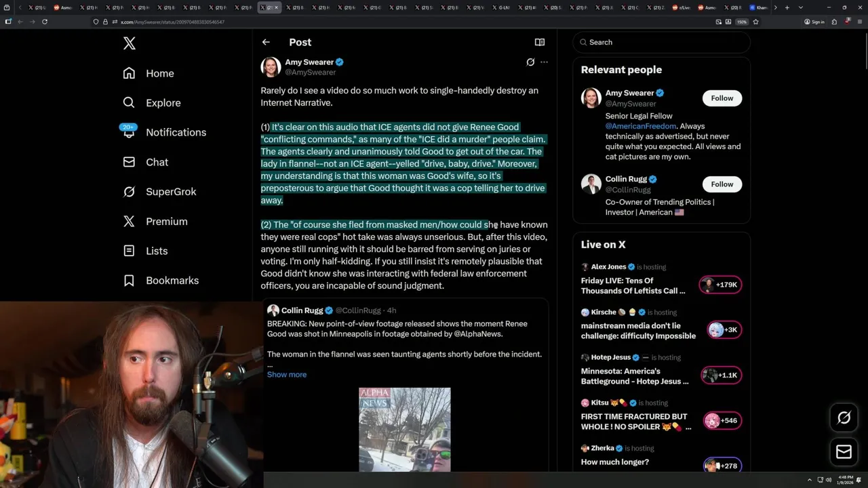
Task: Switch to the first Asmo browser tab
Action: click(63, 7)
